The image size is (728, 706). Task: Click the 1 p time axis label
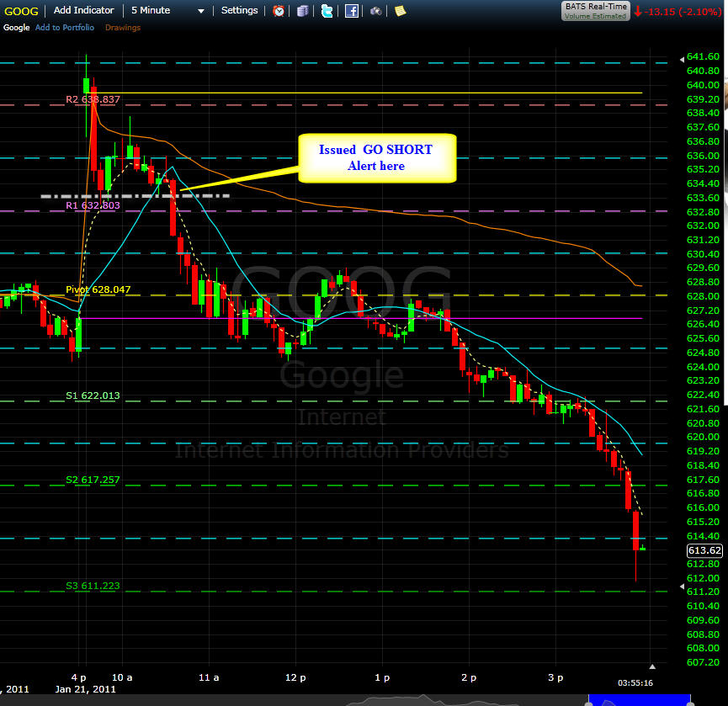click(x=382, y=677)
